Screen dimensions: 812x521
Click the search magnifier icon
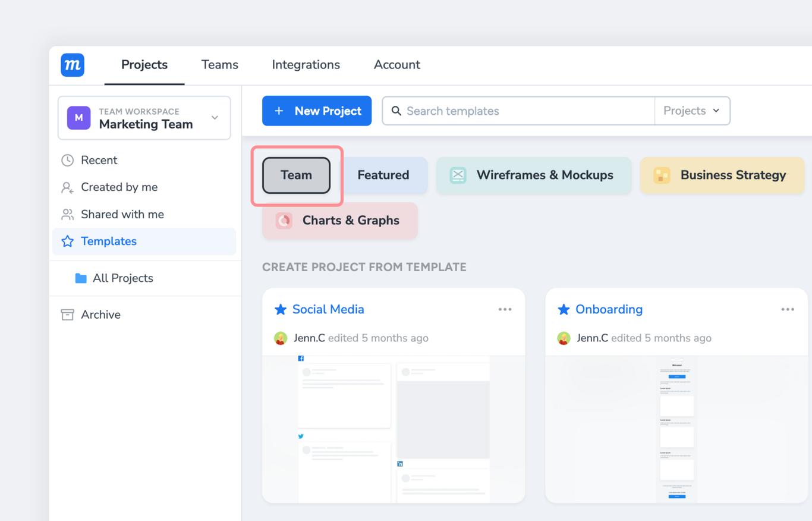tap(396, 111)
